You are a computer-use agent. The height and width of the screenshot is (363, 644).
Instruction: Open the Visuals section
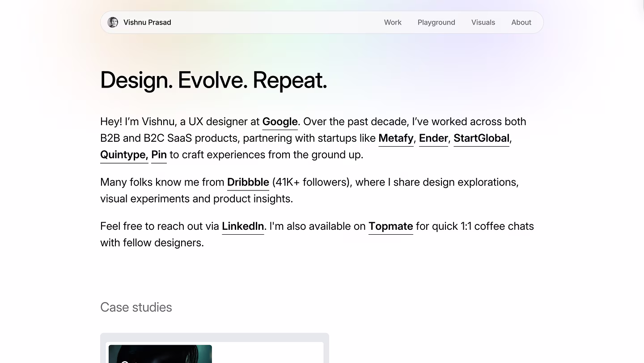point(483,22)
